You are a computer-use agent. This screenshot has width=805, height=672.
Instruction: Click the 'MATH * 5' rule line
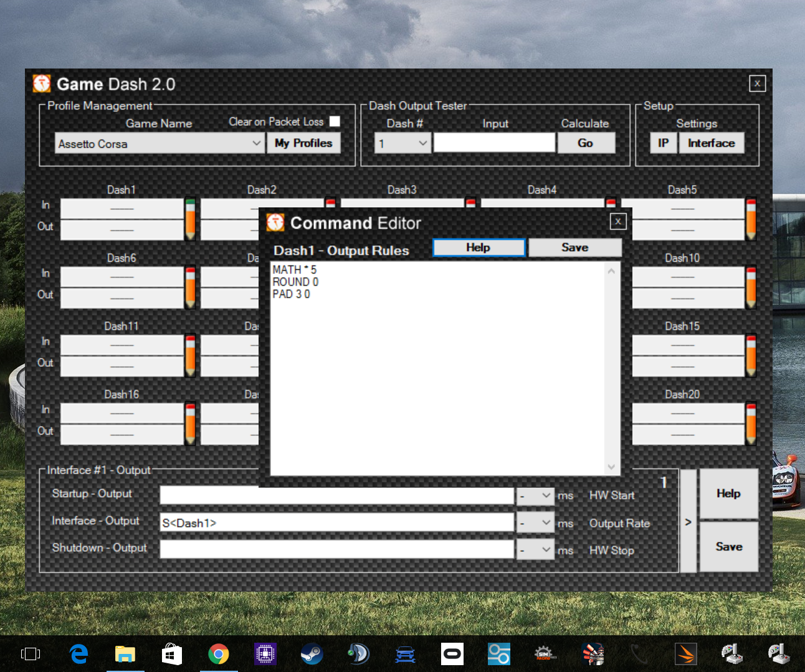click(x=295, y=270)
